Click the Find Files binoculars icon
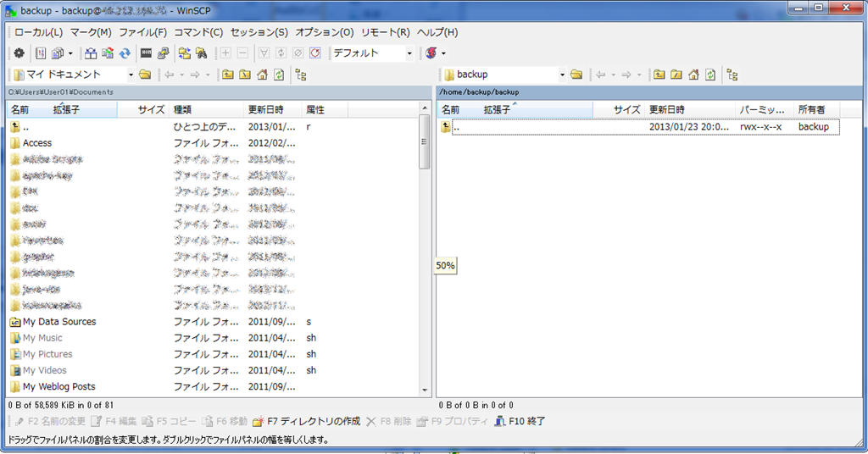The width and height of the screenshot is (868, 454). coord(202,53)
